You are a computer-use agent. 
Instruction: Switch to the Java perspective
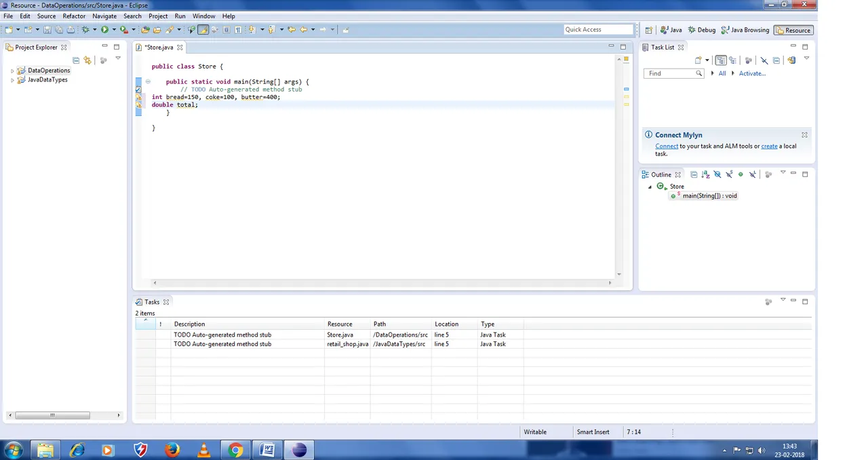coord(671,30)
